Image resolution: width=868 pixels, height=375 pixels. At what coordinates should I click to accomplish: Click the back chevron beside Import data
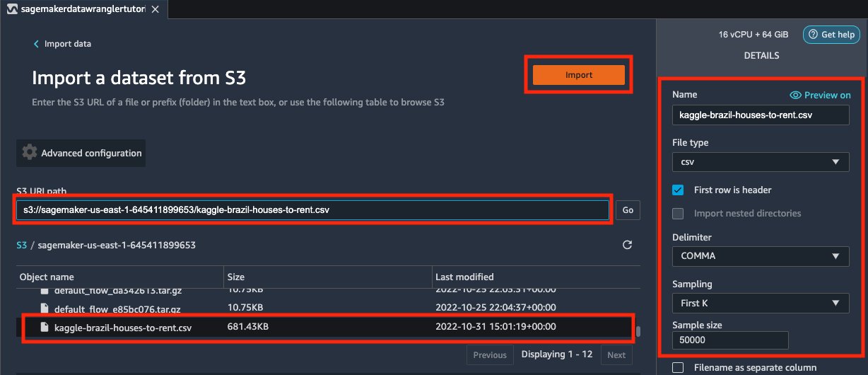coord(37,44)
